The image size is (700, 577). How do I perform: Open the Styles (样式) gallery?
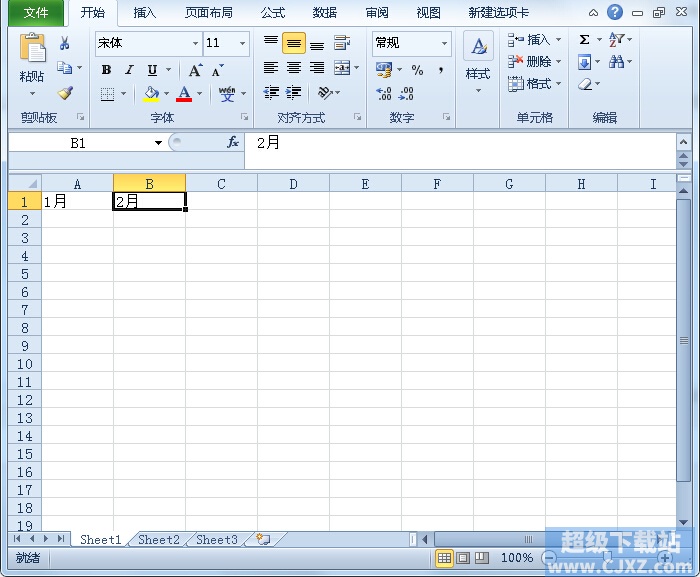click(x=478, y=62)
